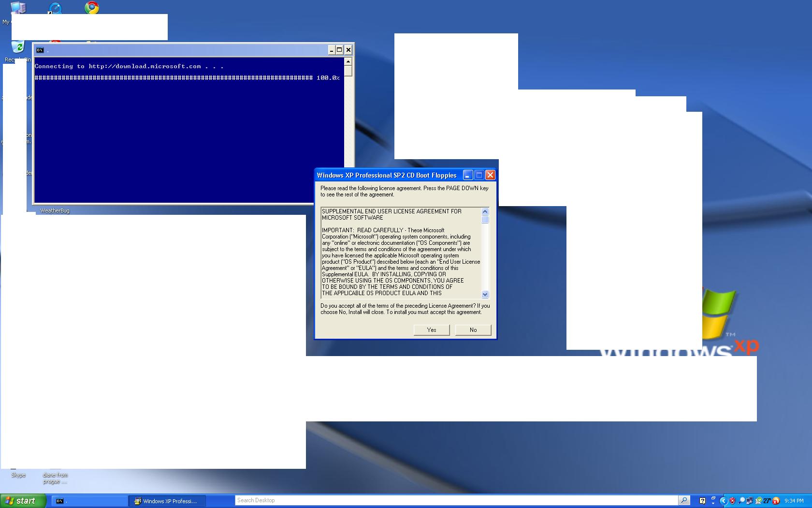Switch to the Windows XP Professi... taskbar button
Screen dimensions: 812x508
pyautogui.click(x=167, y=501)
